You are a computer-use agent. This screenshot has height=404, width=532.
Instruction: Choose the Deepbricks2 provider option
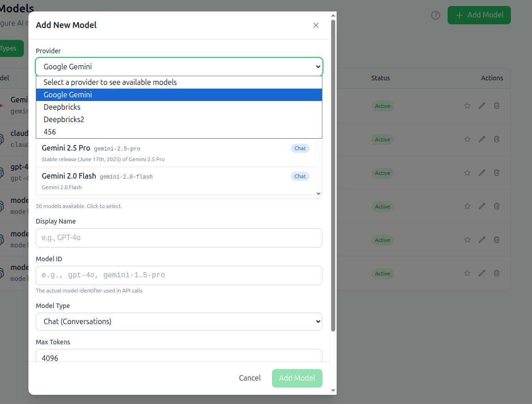pos(179,119)
